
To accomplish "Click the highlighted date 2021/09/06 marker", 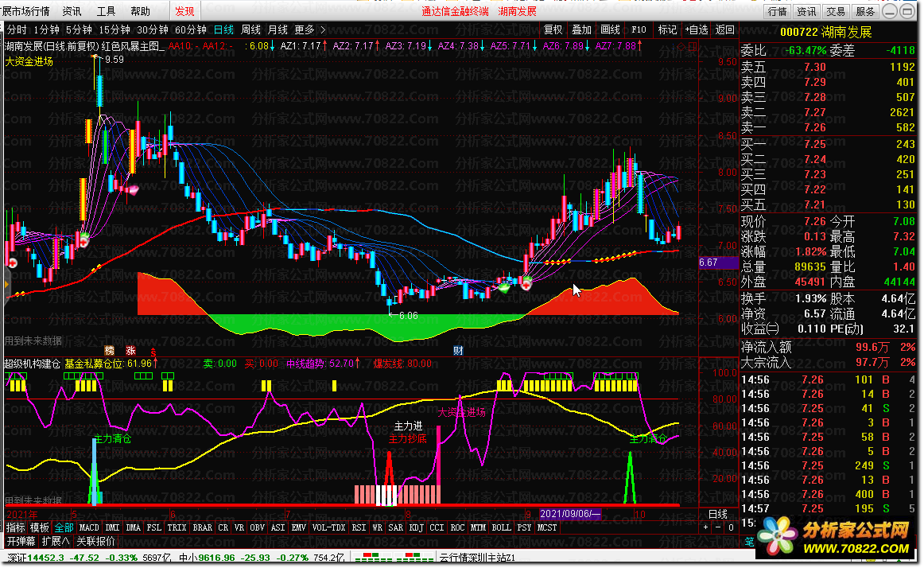I will (570, 514).
